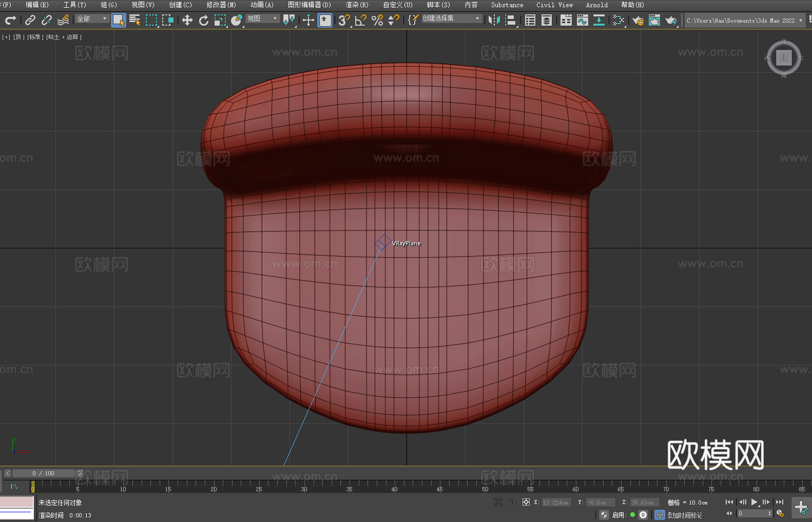Click the [顶] viewport view label
The image size is (812, 522).
(x=19, y=37)
